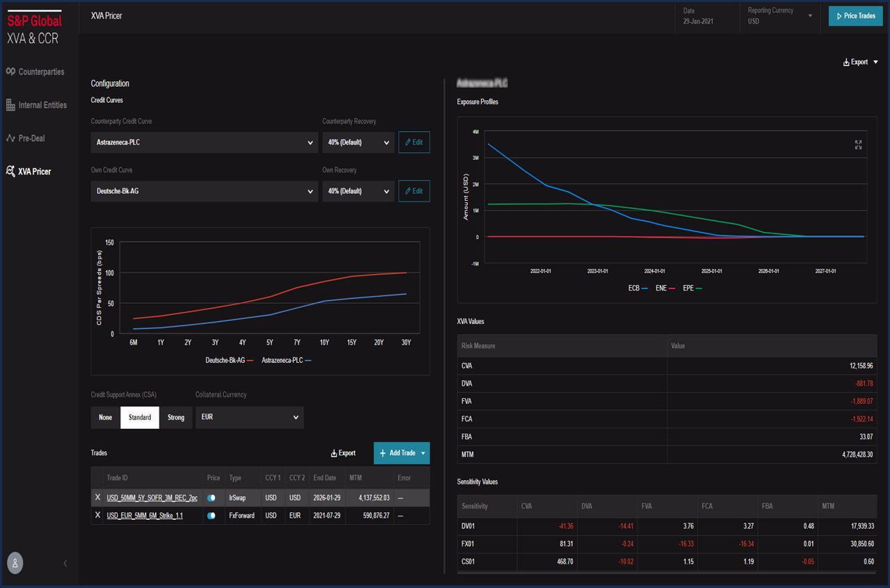Select the Strong CSA option
This screenshot has height=588, width=890.
tap(176, 418)
